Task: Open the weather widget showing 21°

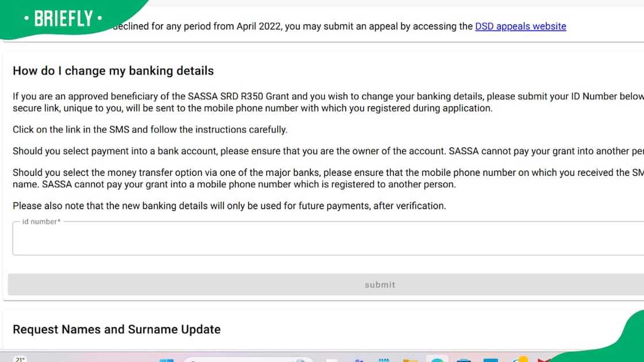Action: pyautogui.click(x=20, y=360)
